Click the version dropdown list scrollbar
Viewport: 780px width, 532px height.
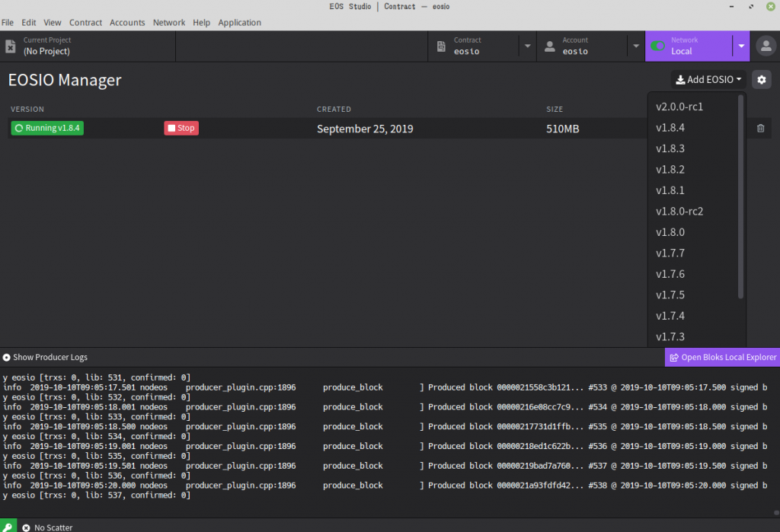click(x=740, y=196)
